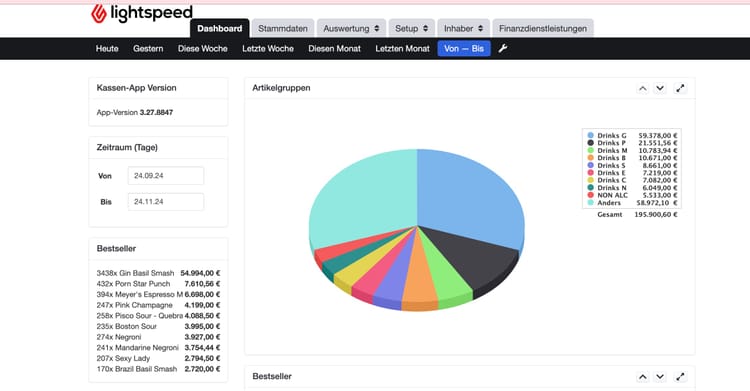Viewport: 750px width, 391px height.
Task: Click Sexy Lady bestseller row
Action: pos(158,358)
